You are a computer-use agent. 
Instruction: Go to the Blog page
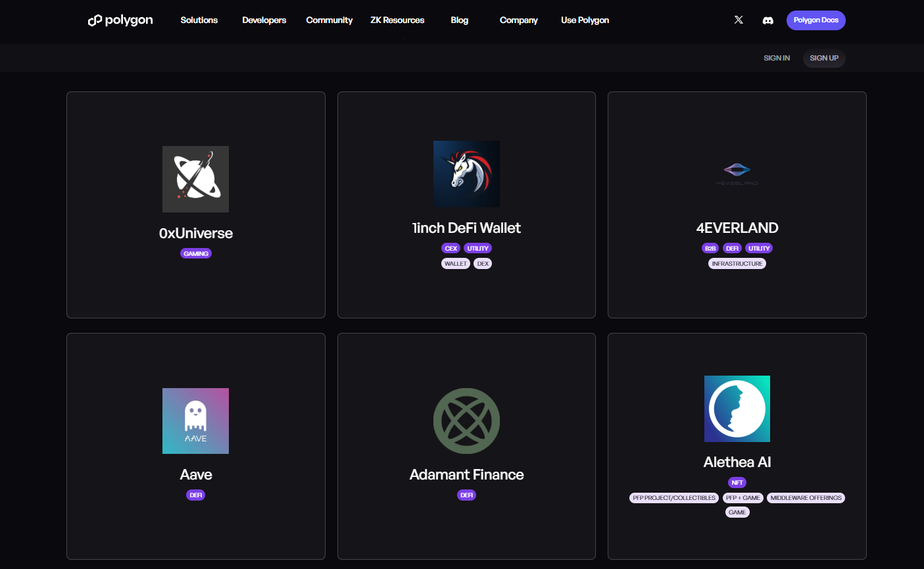point(460,20)
